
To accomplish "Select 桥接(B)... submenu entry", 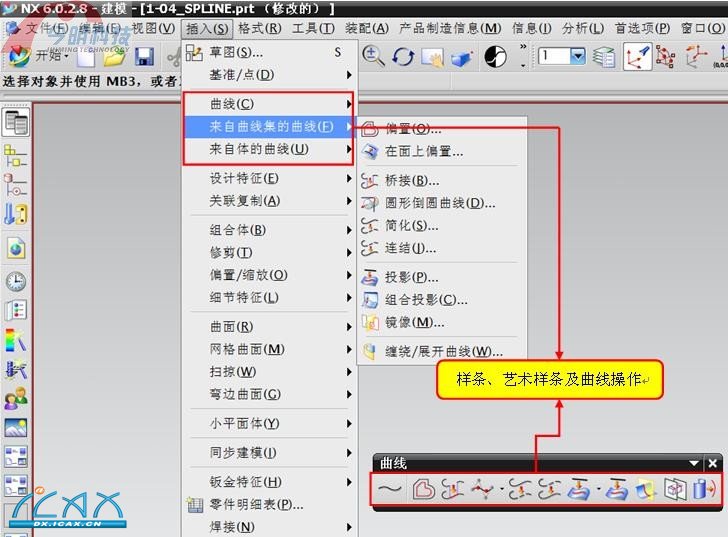I will (x=441, y=181).
